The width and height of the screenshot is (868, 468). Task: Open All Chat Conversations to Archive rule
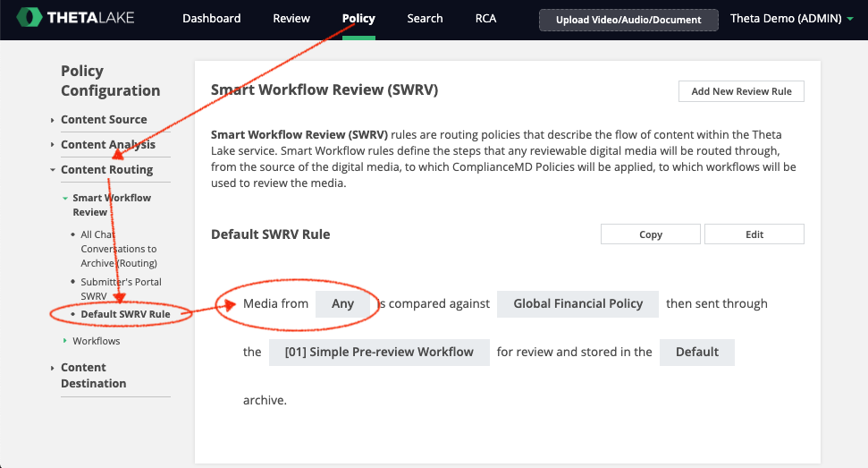[x=119, y=249]
